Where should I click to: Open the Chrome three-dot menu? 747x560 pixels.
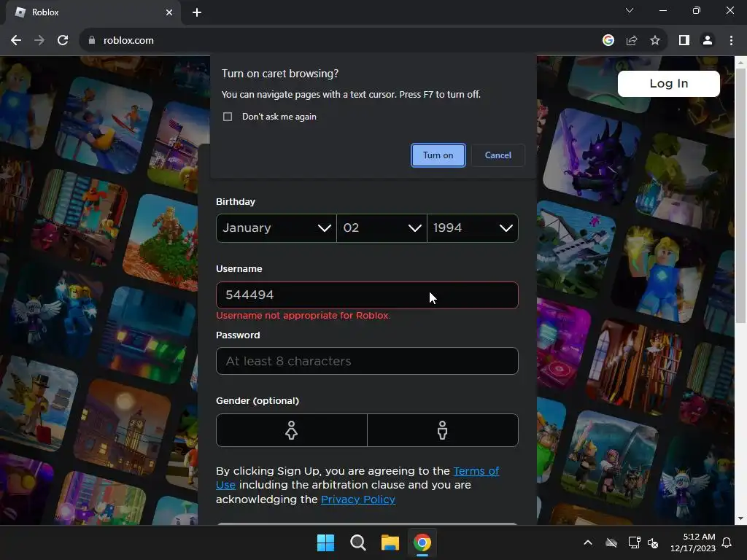click(731, 41)
